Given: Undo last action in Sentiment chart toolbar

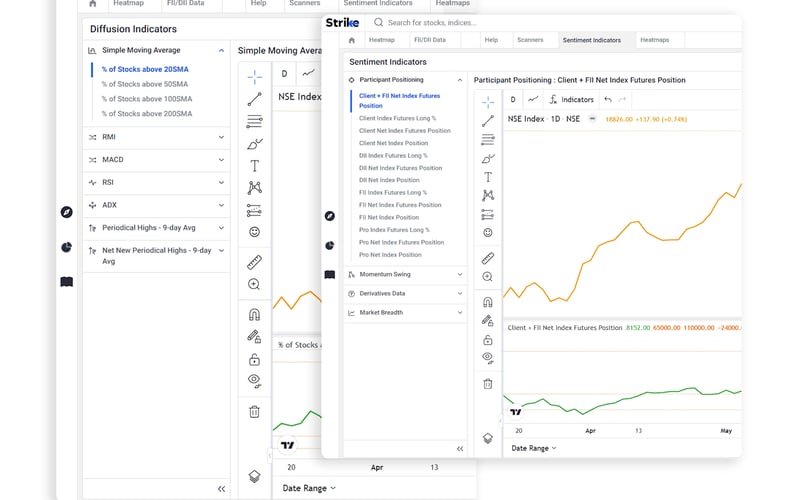Looking at the screenshot, I should pos(608,99).
